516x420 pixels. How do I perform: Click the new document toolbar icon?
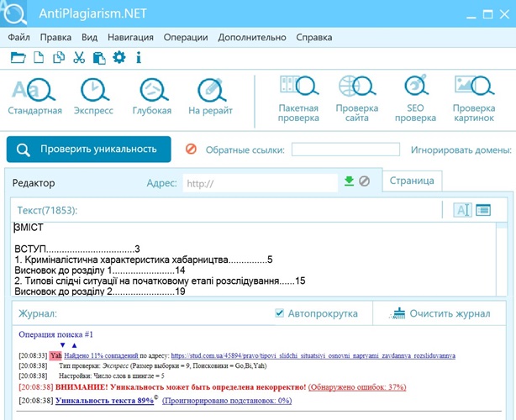(39, 58)
